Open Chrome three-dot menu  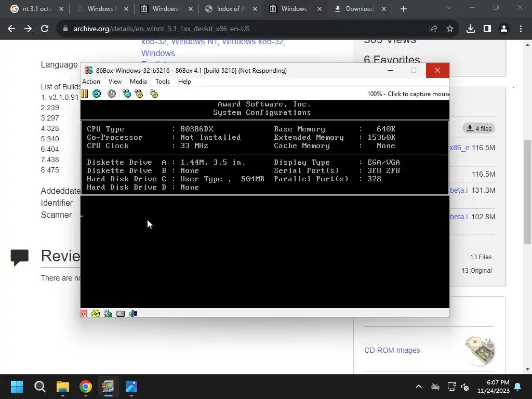[521, 29]
